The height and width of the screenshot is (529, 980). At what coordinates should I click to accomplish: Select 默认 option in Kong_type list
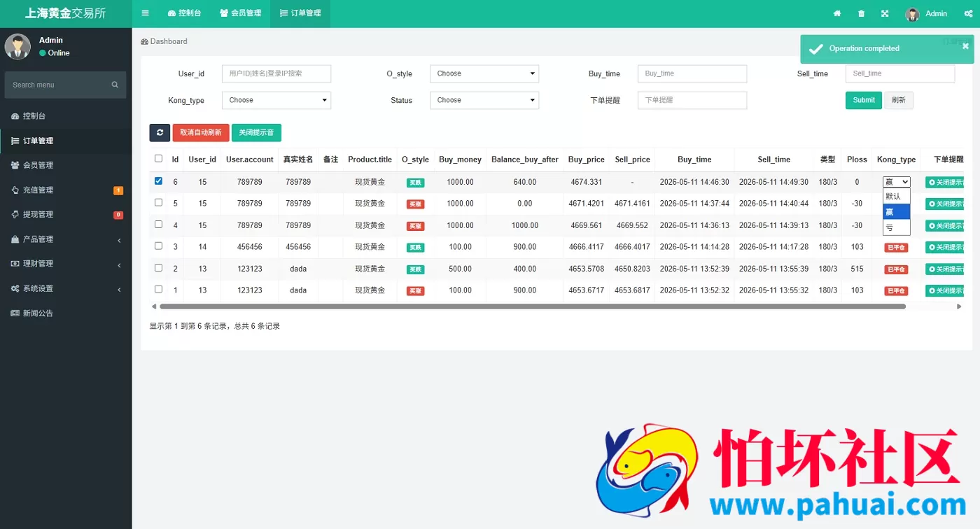click(x=896, y=196)
